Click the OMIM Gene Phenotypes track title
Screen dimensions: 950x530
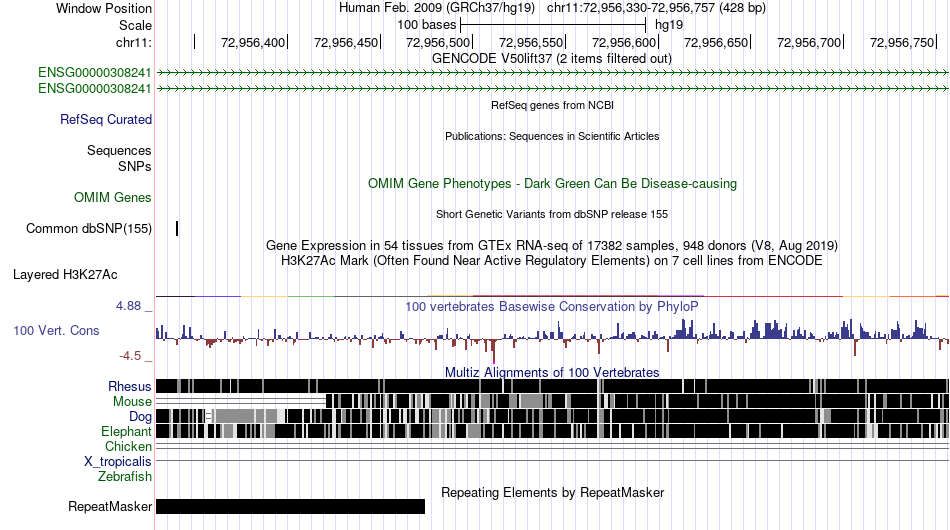(x=552, y=184)
